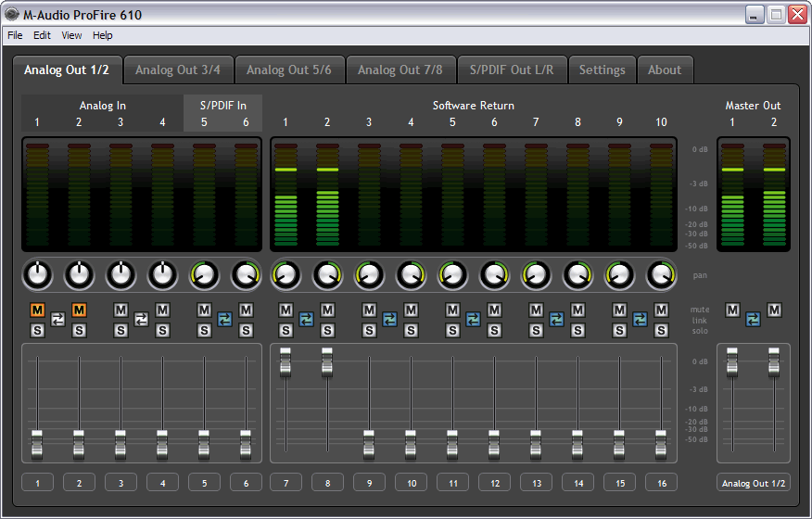Toggle link for Software Return 5/6
812x519 pixels.
click(474, 320)
